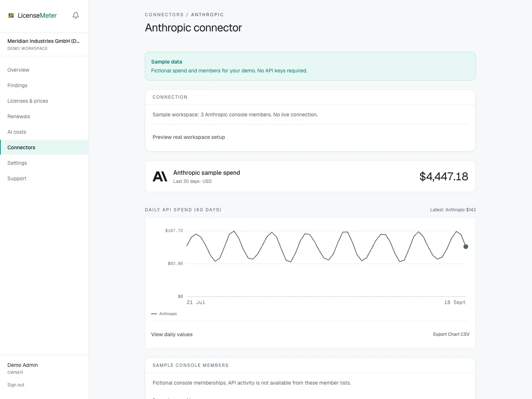Image resolution: width=532 pixels, height=399 pixels.
Task: Click the Anthropic connector page heading
Action: tap(193, 28)
